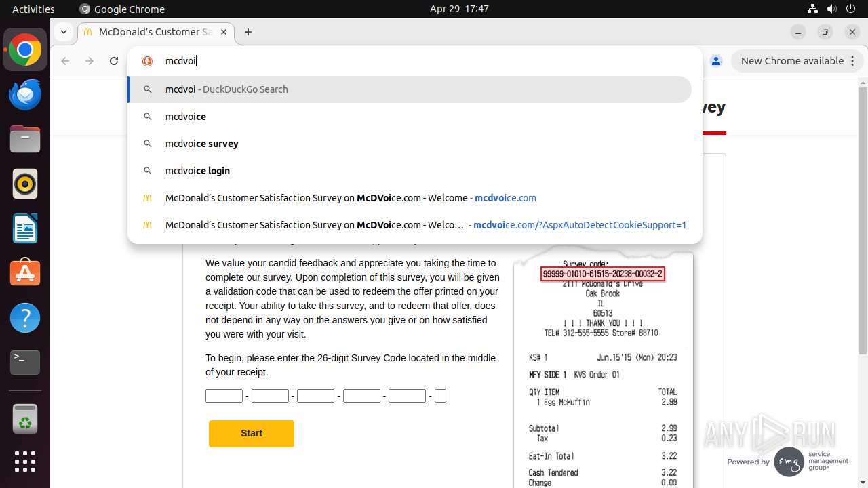The image size is (868, 488).
Task: Open the Files manager dock icon
Action: (25, 140)
